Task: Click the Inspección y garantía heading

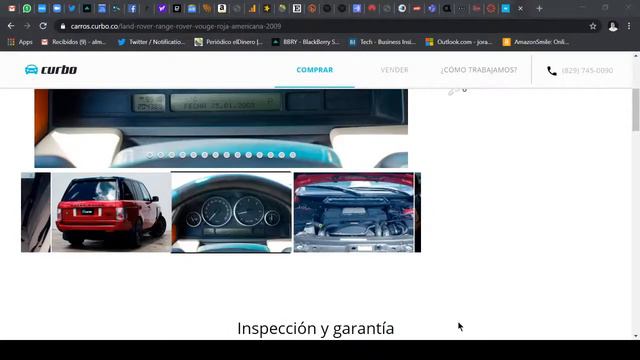Action: click(316, 329)
